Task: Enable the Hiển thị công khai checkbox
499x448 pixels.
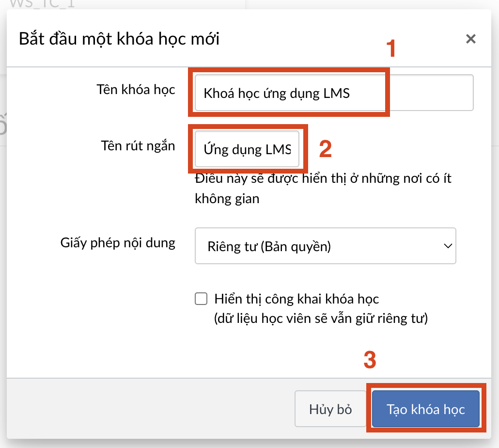Action: click(x=201, y=299)
